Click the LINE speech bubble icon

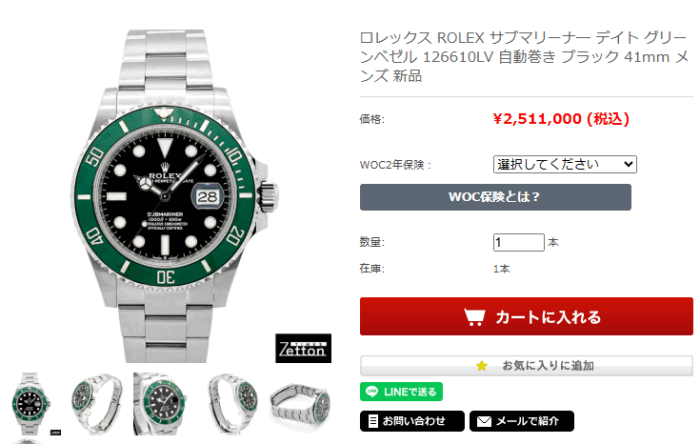372,392
